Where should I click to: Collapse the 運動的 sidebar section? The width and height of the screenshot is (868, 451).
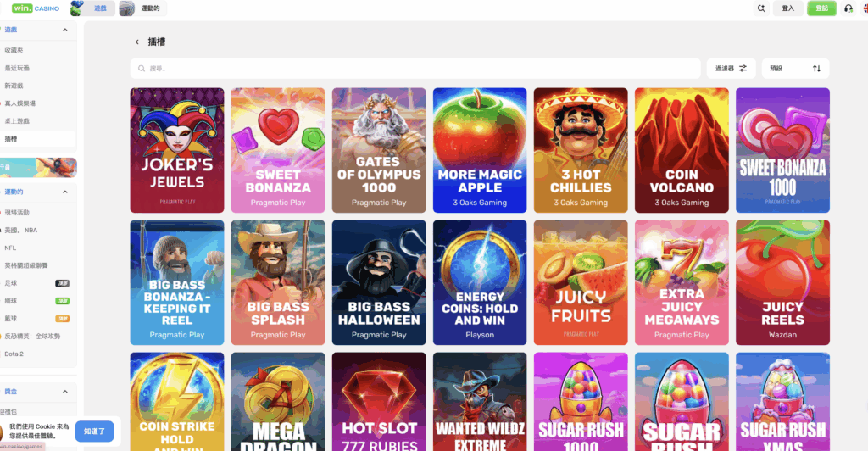(64, 192)
